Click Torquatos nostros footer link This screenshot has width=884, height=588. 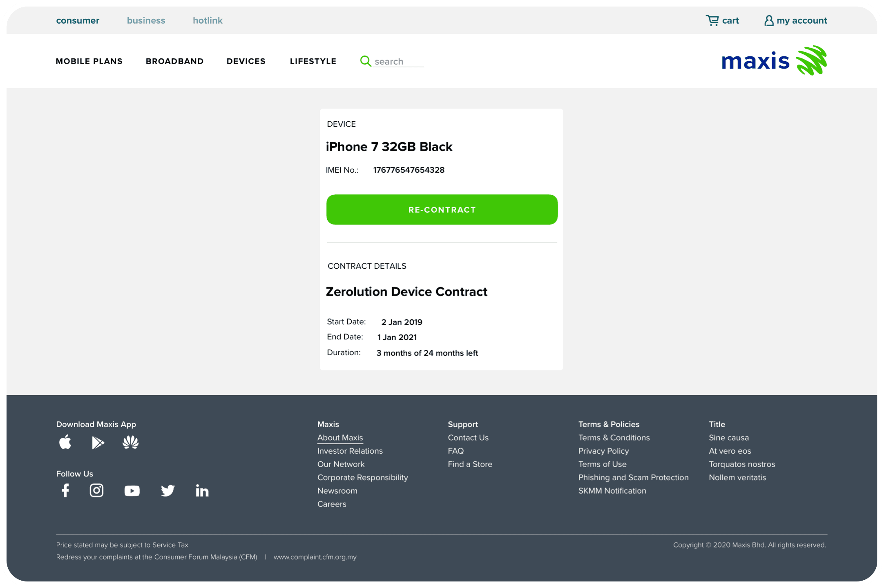[x=742, y=464]
